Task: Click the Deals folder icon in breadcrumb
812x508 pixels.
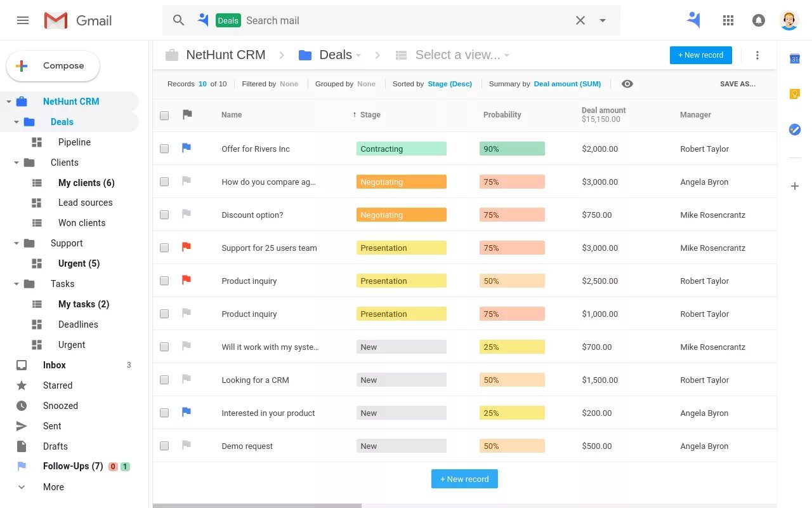Action: point(305,55)
